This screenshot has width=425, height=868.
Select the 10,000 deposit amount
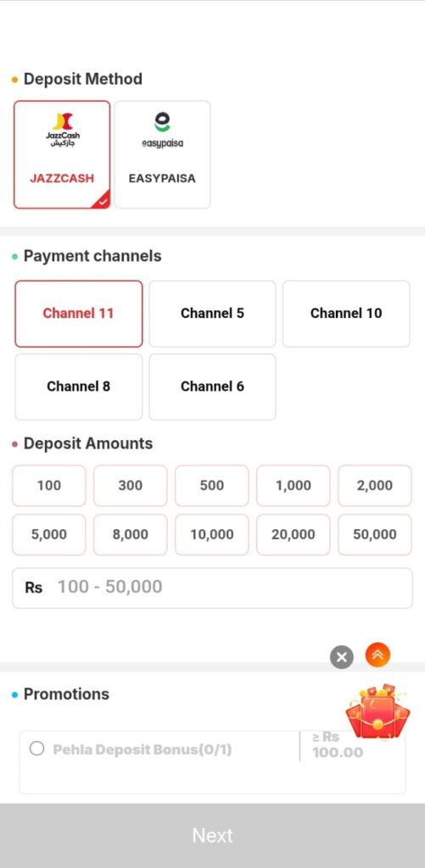coord(212,535)
